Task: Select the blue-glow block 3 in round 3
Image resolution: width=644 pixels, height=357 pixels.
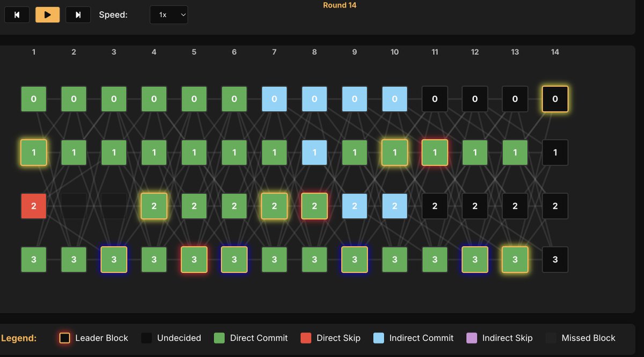Action: click(x=114, y=260)
